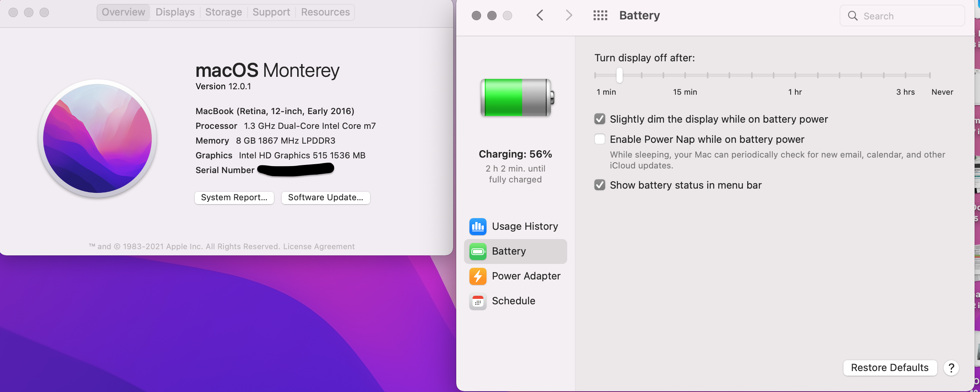Go back using the left chevron

(x=540, y=16)
